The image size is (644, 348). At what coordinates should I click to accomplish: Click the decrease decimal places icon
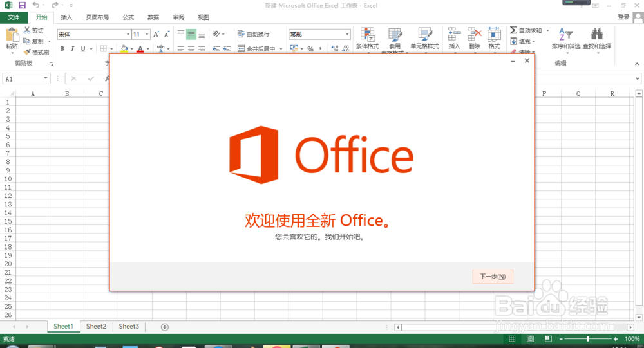click(346, 48)
